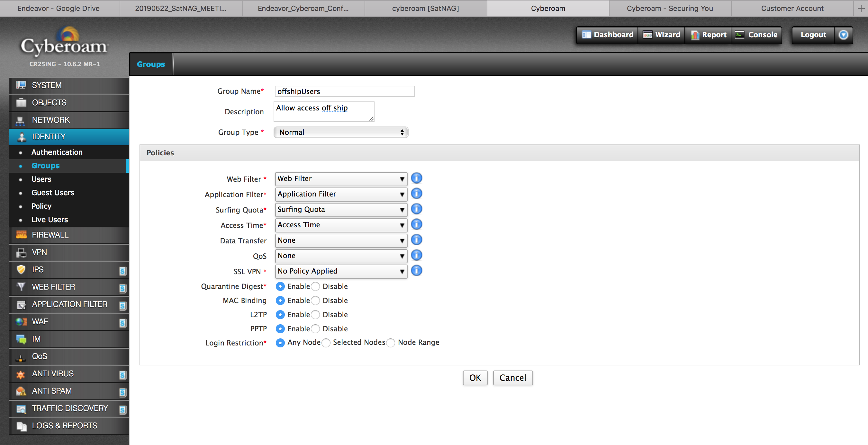This screenshot has width=868, height=445.
Task: Open the Group Type dropdown
Action: (341, 132)
